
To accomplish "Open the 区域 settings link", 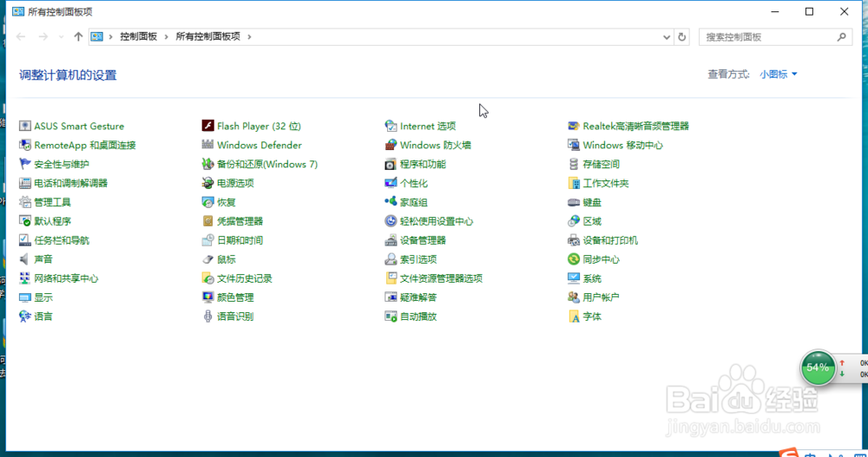I will click(x=592, y=221).
